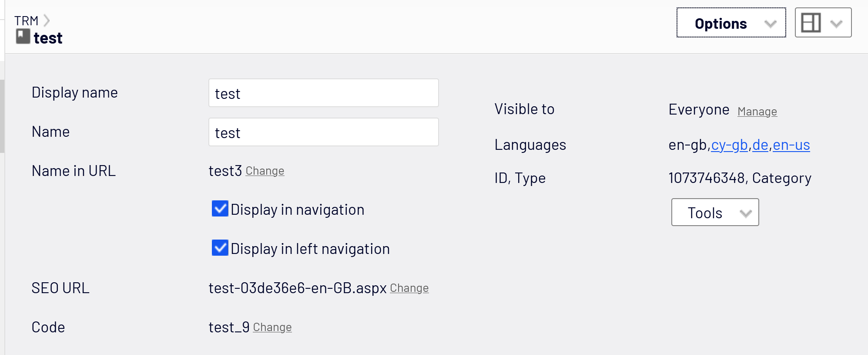Go to TRM in the breadcrumb

[x=26, y=20]
